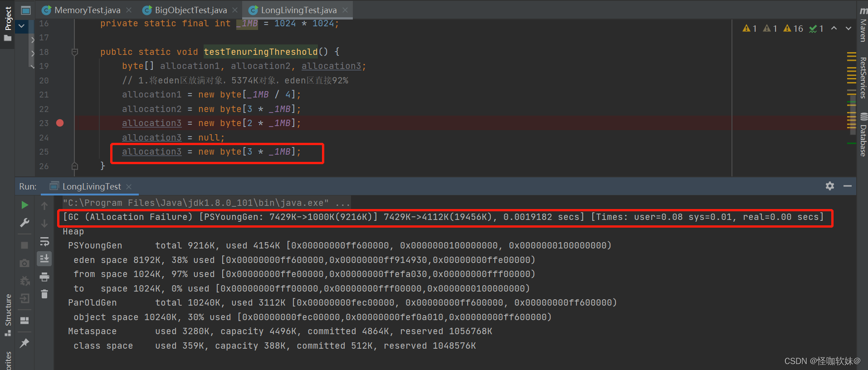Open the Database tool window

point(863,135)
